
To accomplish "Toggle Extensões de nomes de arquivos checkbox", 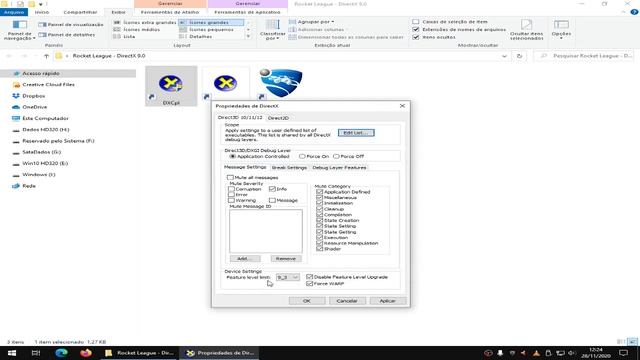I will click(416, 29).
